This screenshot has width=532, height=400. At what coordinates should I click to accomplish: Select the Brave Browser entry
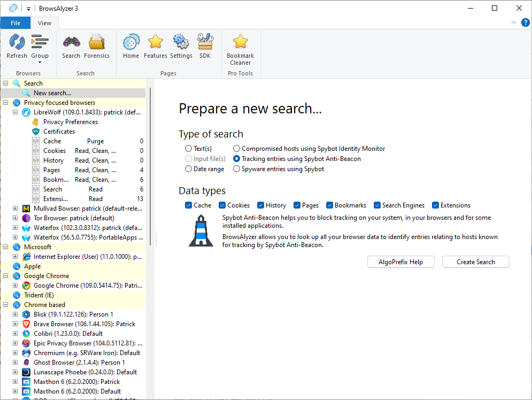[x=84, y=324]
